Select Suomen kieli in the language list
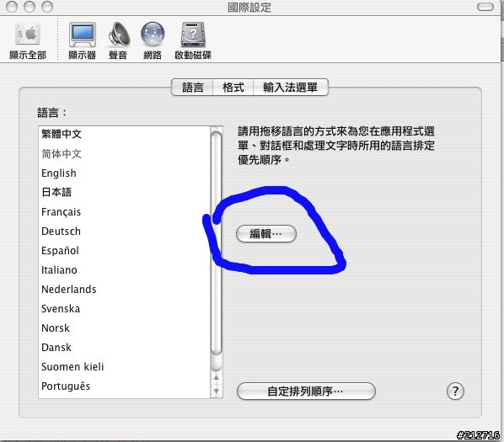Viewport: 504px width, 442px height. (x=124, y=366)
